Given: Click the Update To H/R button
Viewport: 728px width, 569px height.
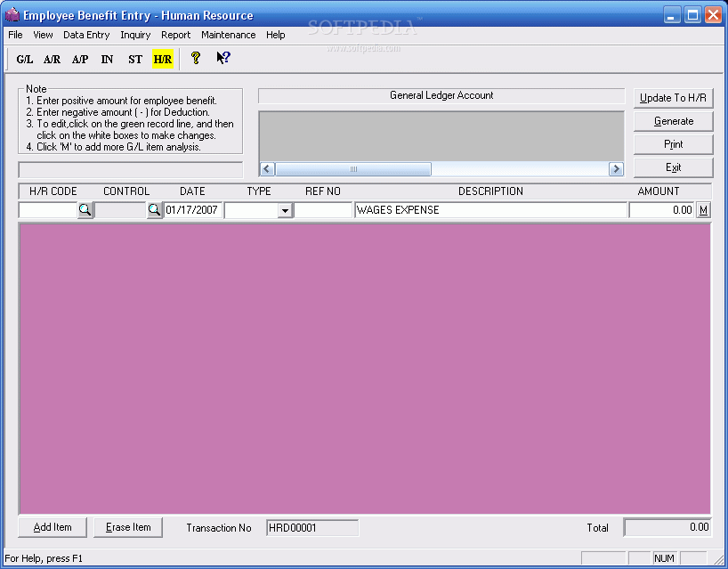Looking at the screenshot, I should pos(673,98).
